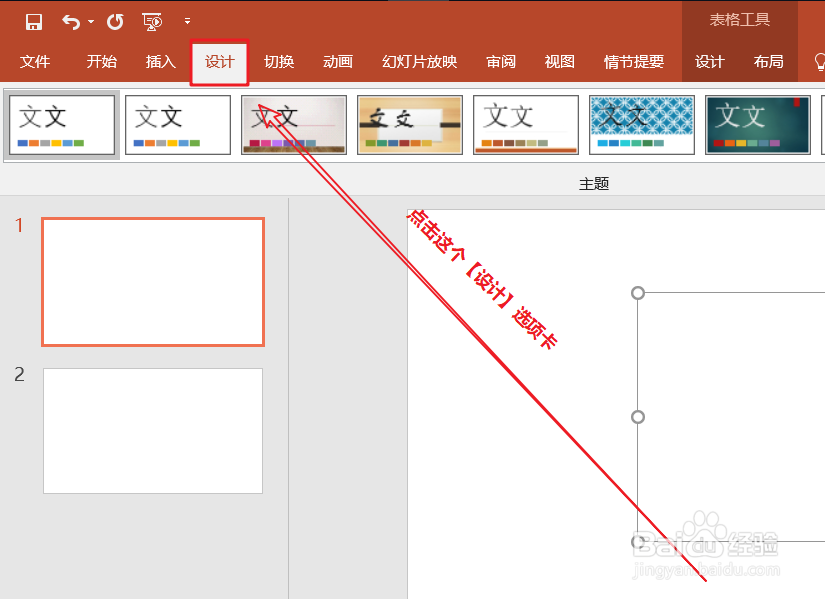The width and height of the screenshot is (825, 599).
Task: Start slideshow from beginning icon
Action: click(152, 22)
